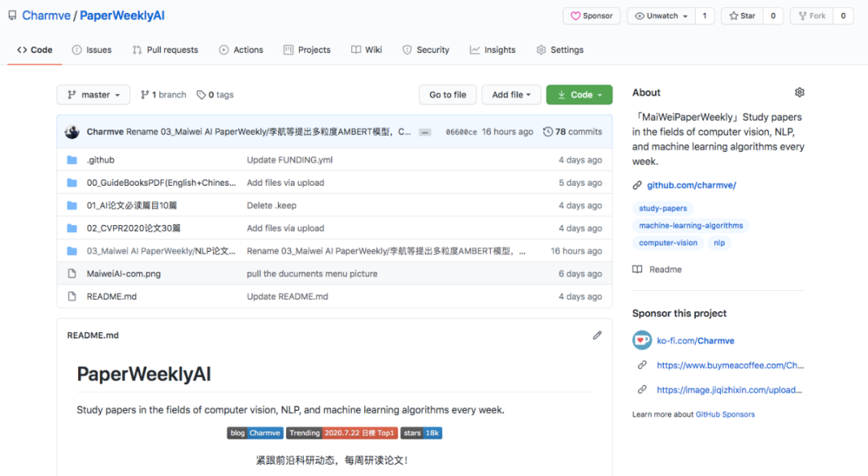This screenshot has height=476, width=868.
Task: Click the 00_GuideBooksPDF folder icon
Action: 72,183
